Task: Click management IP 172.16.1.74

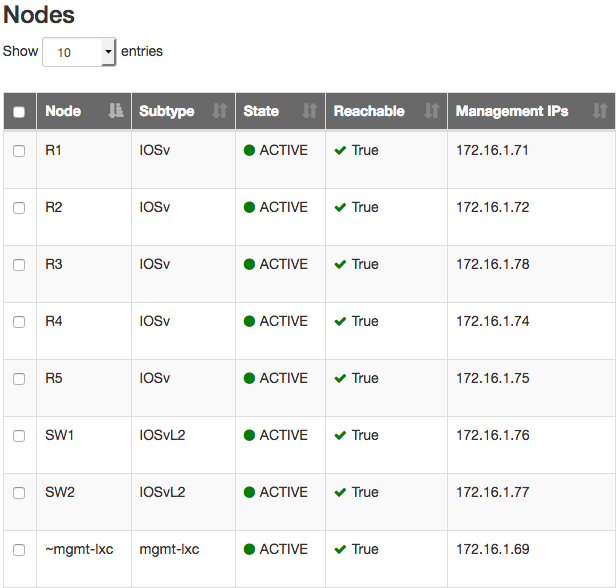Action: (x=493, y=321)
